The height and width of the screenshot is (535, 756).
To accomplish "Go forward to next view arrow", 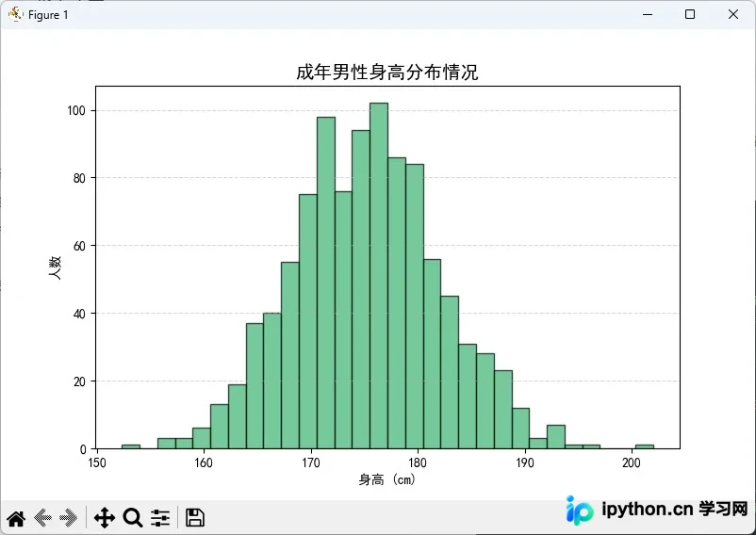I will click(x=69, y=518).
